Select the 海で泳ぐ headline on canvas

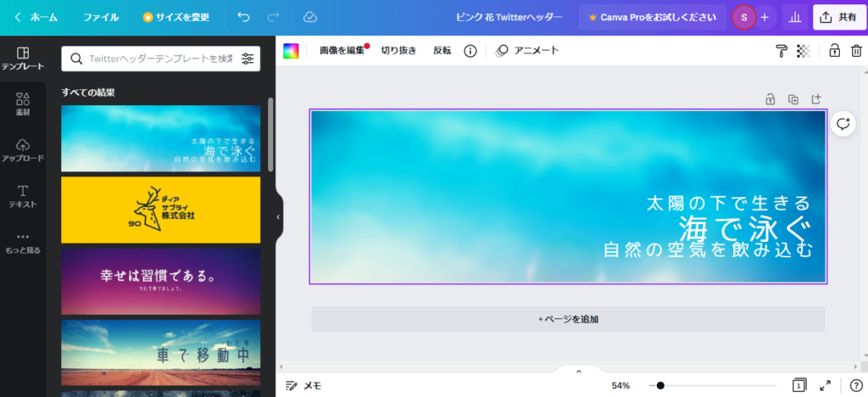[x=744, y=227]
